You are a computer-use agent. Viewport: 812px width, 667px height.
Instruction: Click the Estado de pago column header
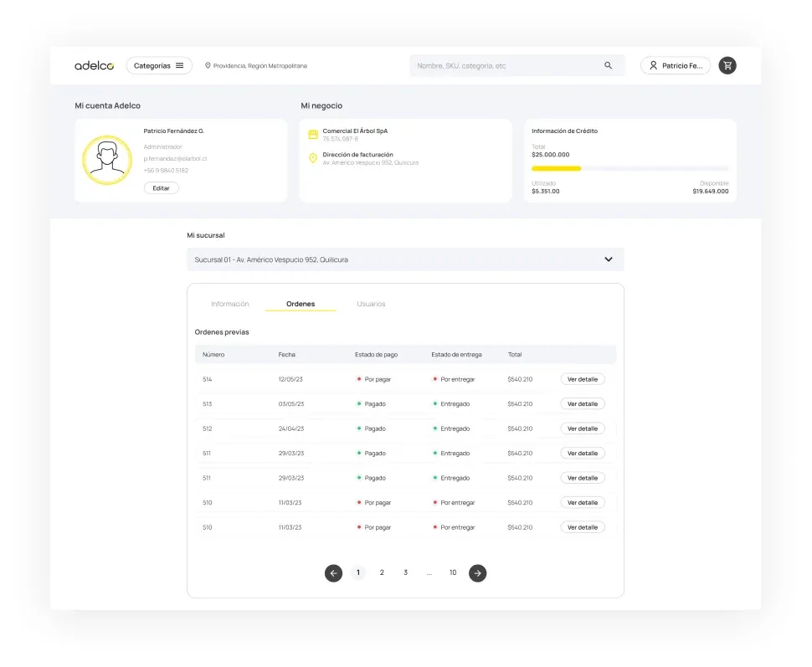[377, 355]
